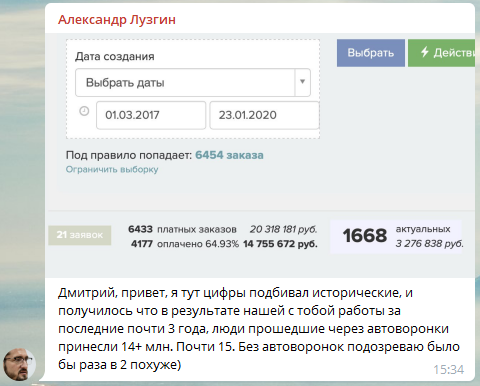Click the sender's avatar photo

point(19,365)
